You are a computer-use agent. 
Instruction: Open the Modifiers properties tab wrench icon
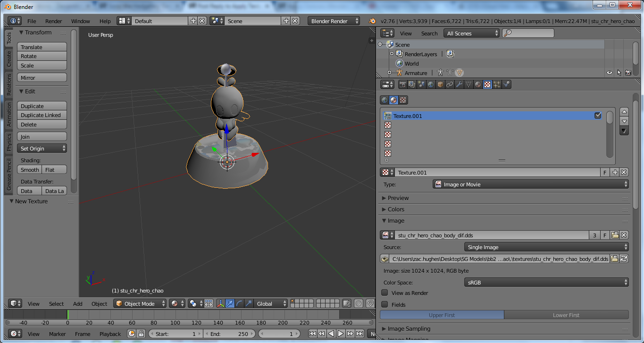459,85
